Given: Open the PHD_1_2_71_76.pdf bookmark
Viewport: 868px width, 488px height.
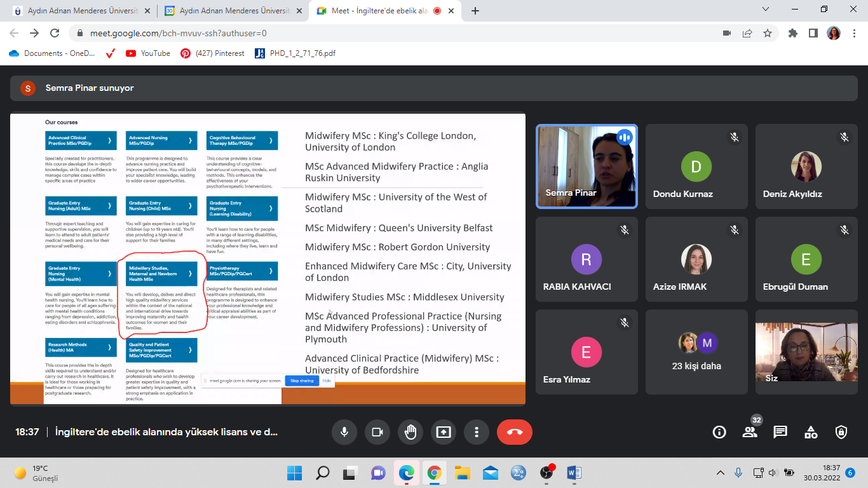Looking at the screenshot, I should (295, 53).
